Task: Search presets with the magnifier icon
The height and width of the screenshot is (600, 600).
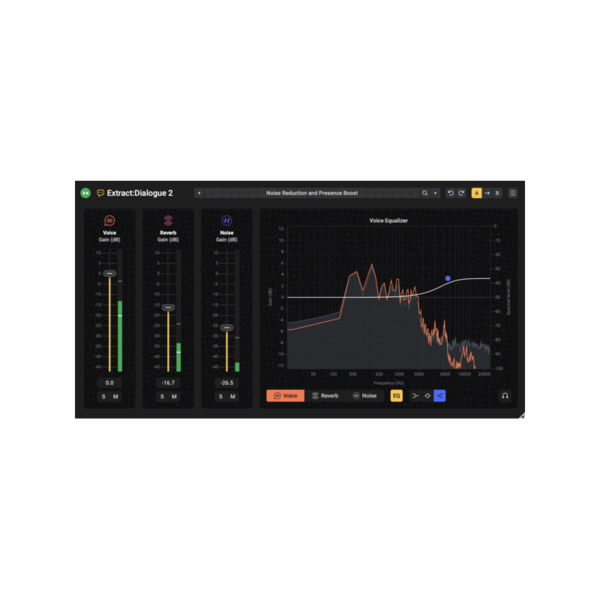Action: [424, 193]
